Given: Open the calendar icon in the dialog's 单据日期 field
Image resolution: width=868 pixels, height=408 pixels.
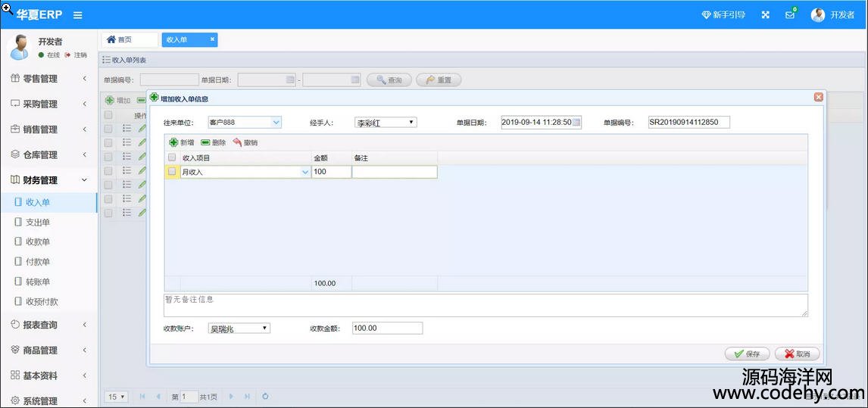Looking at the screenshot, I should pos(576,122).
